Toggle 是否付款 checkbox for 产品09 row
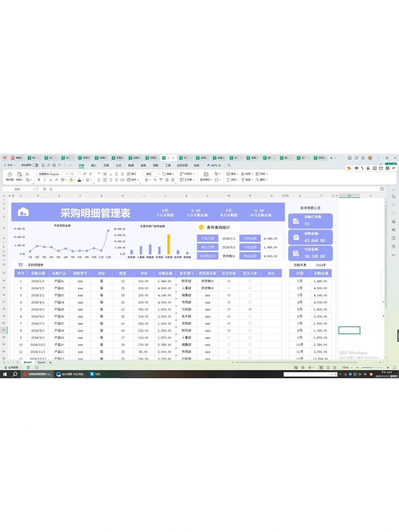Image resolution: width=399 pixels, height=532 pixels. [229, 338]
